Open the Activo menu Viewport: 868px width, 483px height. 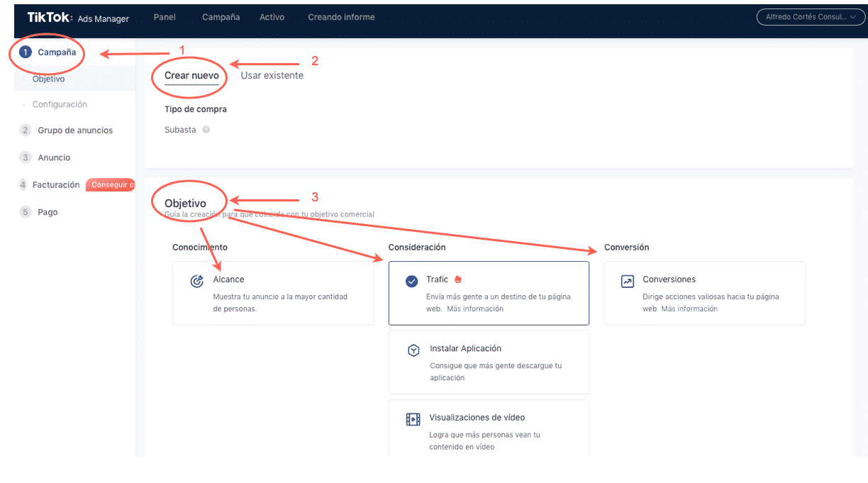pyautogui.click(x=272, y=16)
